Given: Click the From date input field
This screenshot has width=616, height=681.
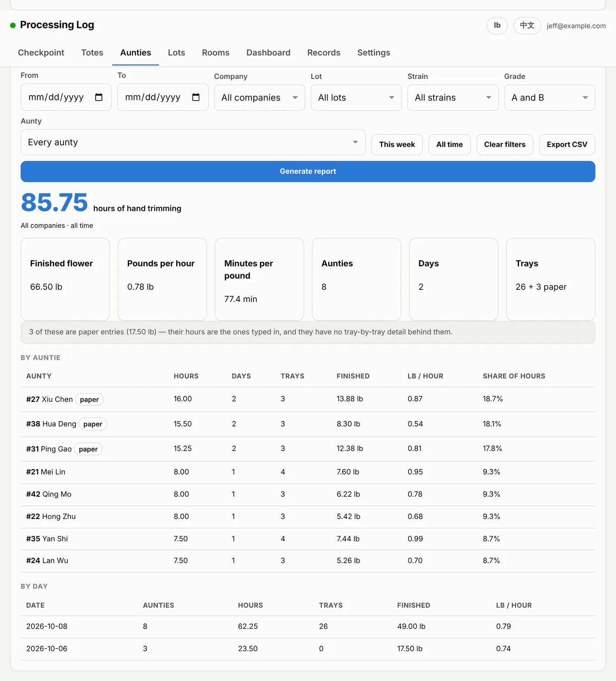Looking at the screenshot, I should tap(66, 97).
